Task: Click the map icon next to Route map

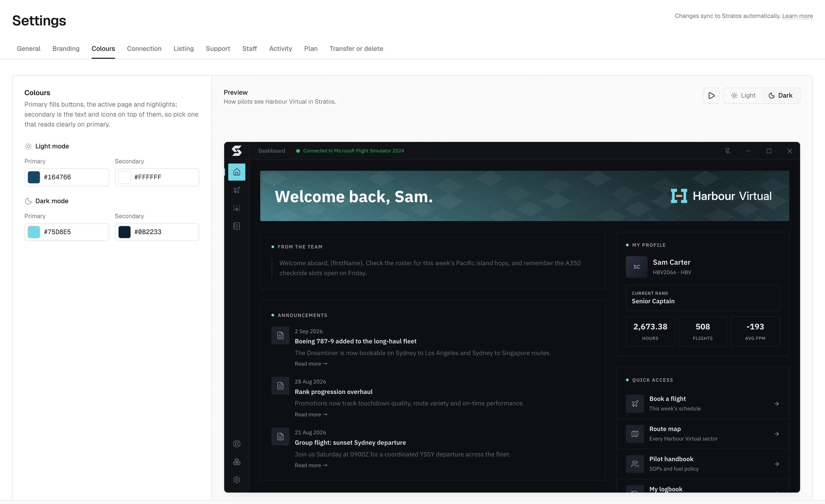Action: click(635, 434)
